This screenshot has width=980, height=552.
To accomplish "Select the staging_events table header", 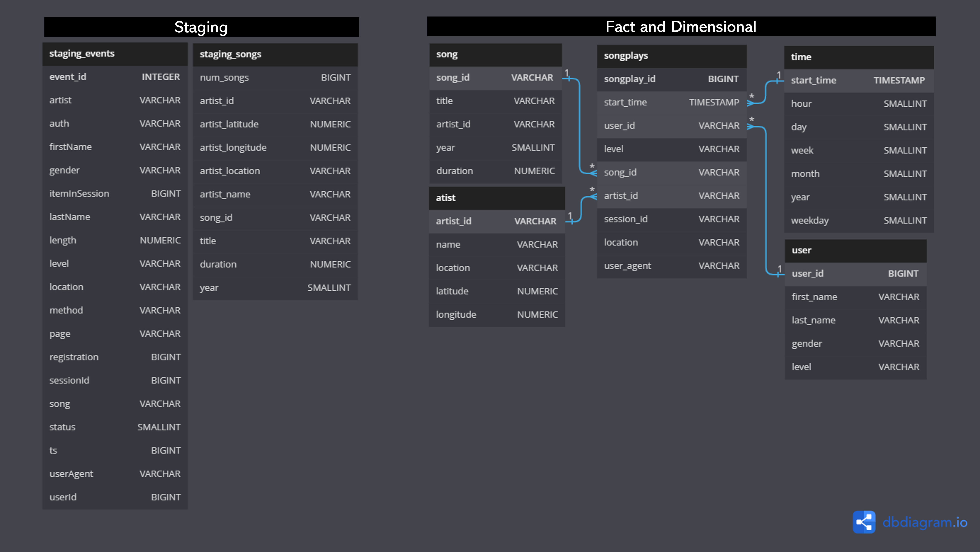I will [114, 54].
